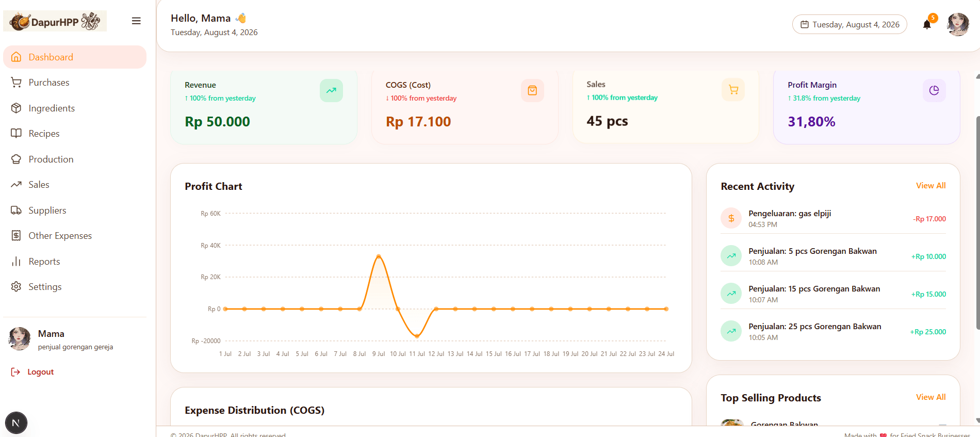Click the 'penjual gorengan gereja' subtitle
The height and width of the screenshot is (437, 980).
[x=75, y=347]
